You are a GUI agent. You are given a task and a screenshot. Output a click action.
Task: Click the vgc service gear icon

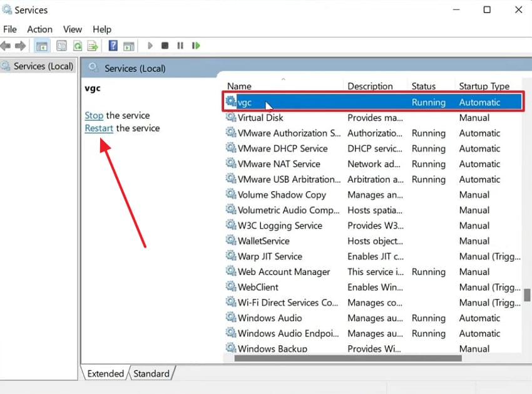coord(231,101)
